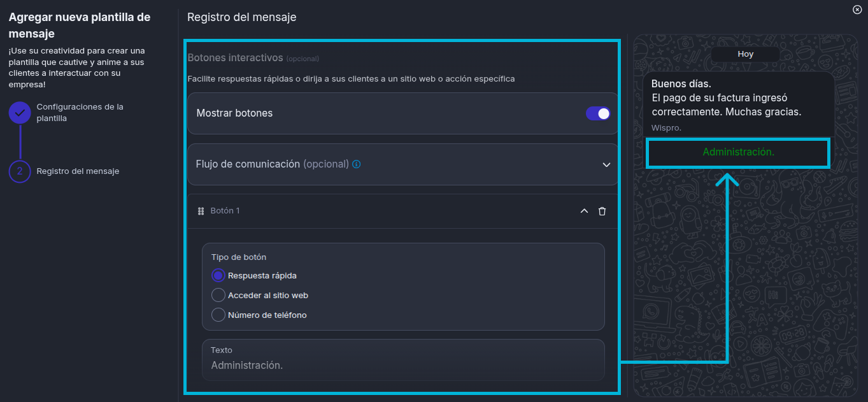Viewport: 868px width, 402px height.
Task: Click the Hoy date pill in the preview
Action: coord(745,54)
